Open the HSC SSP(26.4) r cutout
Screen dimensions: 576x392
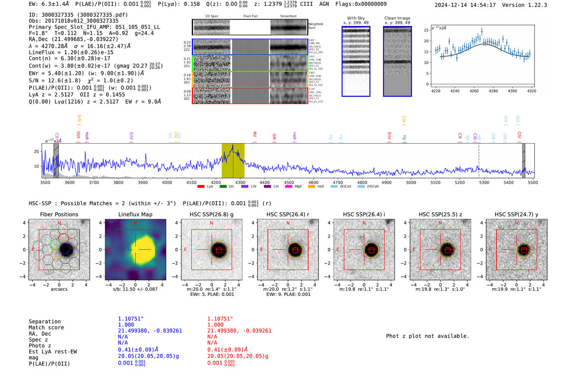[x=288, y=250]
